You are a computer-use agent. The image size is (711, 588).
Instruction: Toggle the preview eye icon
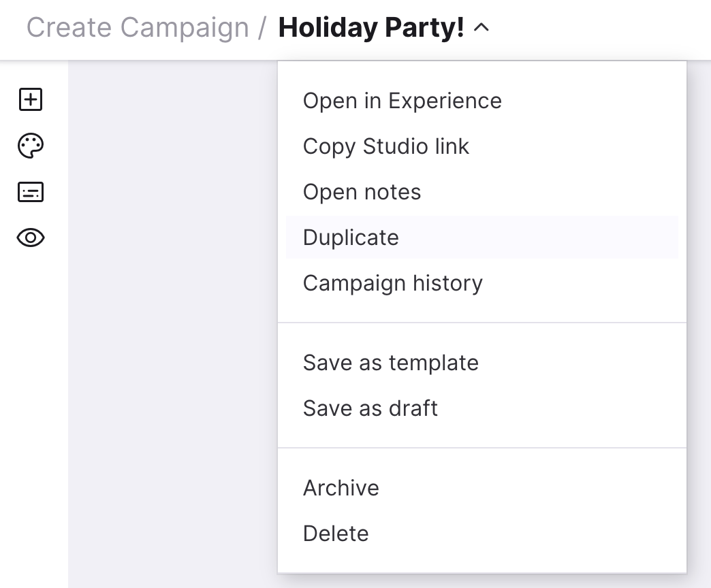[x=31, y=238]
